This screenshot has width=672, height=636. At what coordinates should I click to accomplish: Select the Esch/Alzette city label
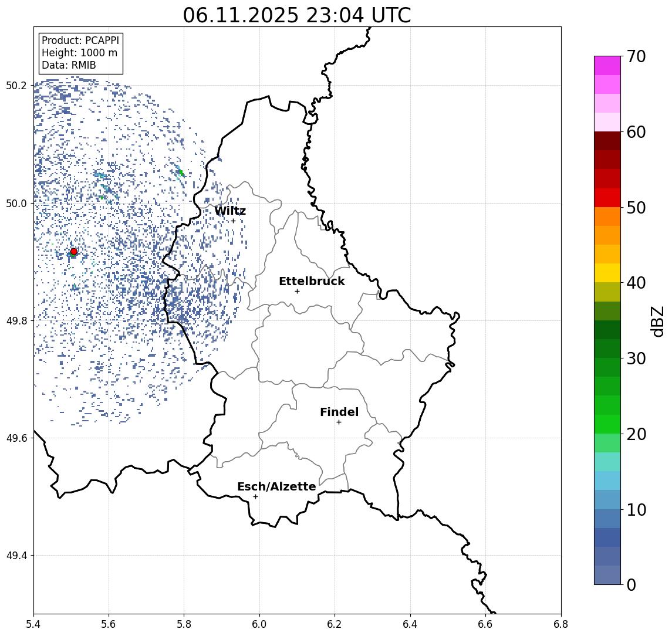[276, 486]
